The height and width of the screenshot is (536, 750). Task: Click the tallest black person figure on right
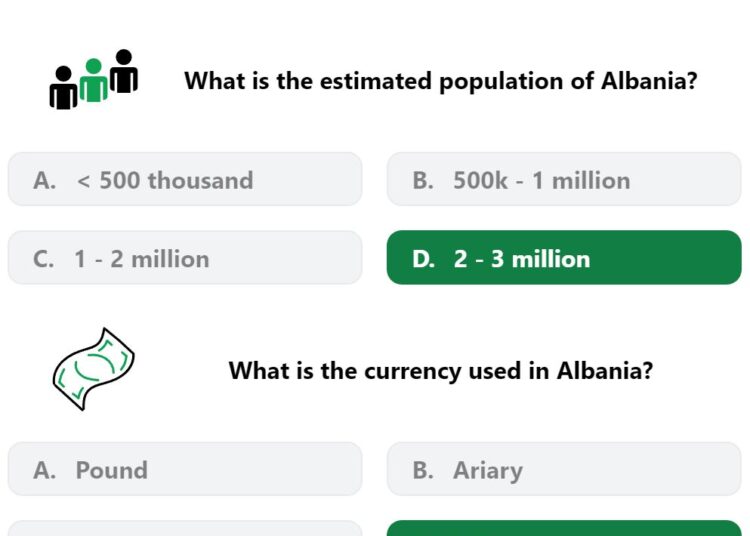click(x=124, y=71)
